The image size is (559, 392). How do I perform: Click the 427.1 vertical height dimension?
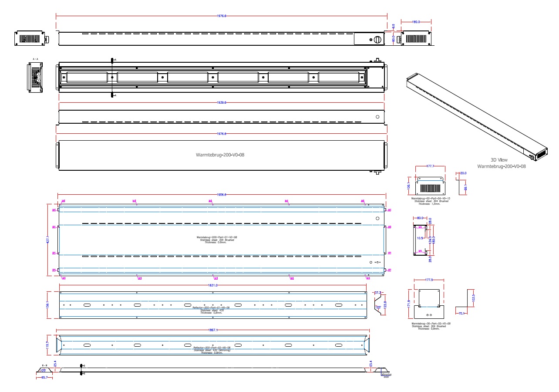49,240
